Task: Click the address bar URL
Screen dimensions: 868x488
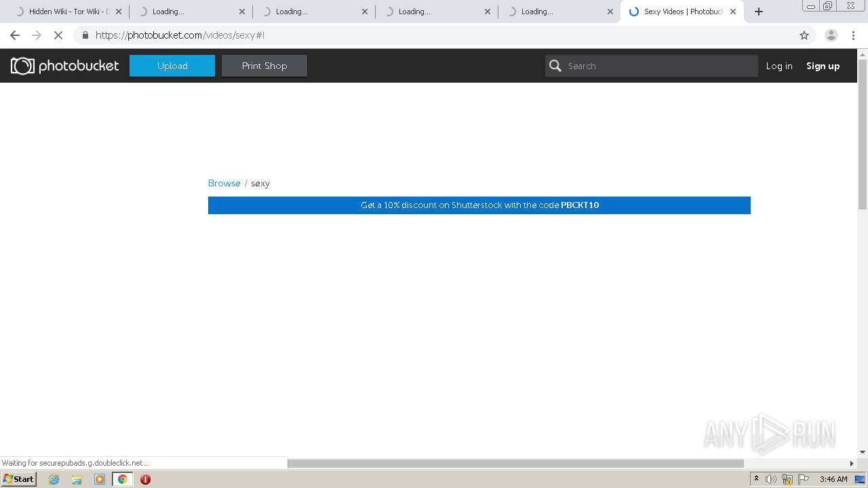Action: tap(180, 35)
